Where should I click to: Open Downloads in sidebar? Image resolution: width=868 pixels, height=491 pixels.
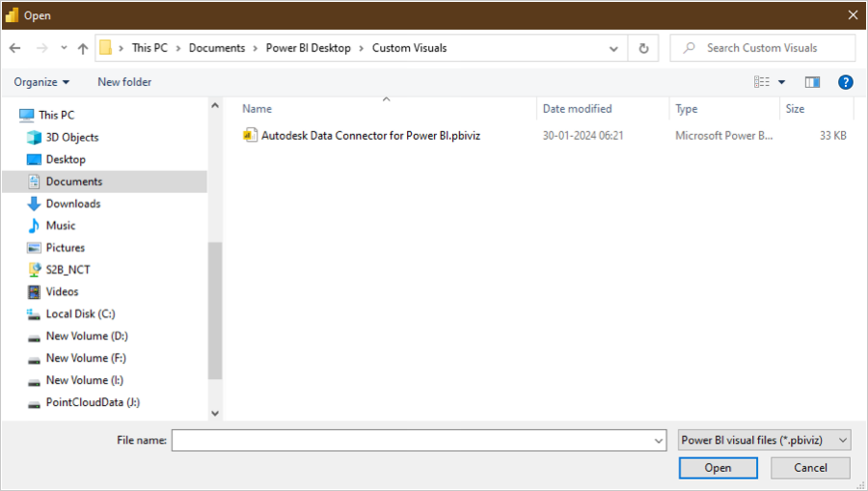(x=73, y=204)
